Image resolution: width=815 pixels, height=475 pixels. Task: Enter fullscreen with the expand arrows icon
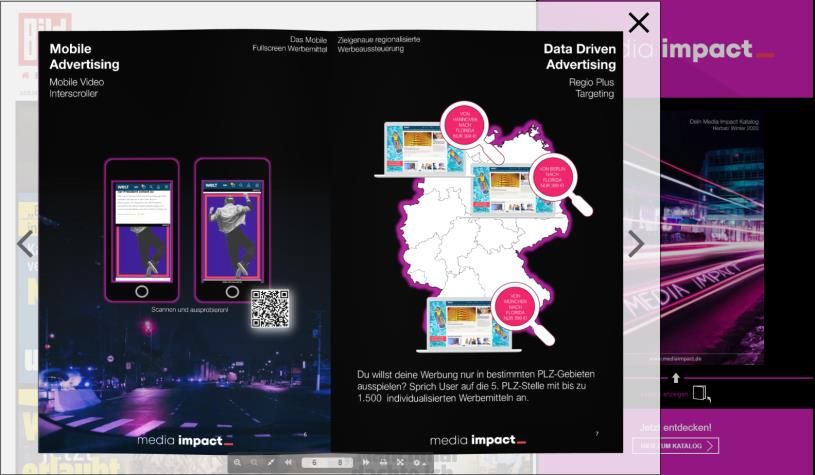(x=400, y=462)
